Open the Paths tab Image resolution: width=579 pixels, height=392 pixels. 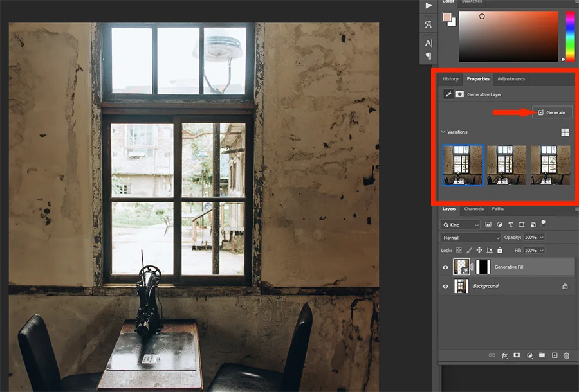498,209
